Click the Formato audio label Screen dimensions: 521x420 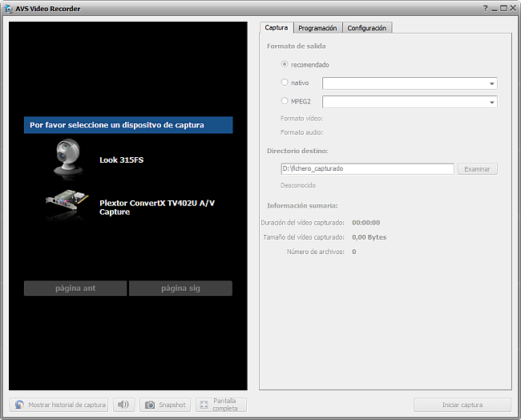(x=301, y=132)
